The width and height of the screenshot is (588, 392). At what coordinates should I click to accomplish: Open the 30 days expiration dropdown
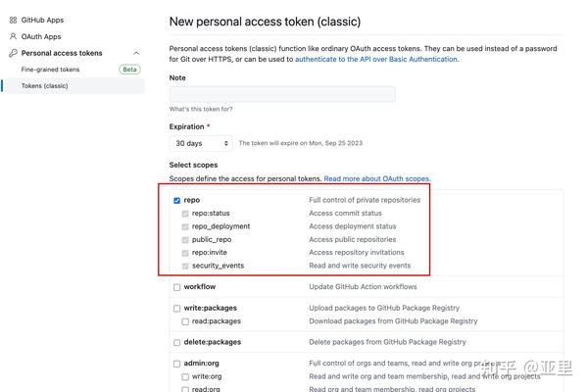point(201,143)
